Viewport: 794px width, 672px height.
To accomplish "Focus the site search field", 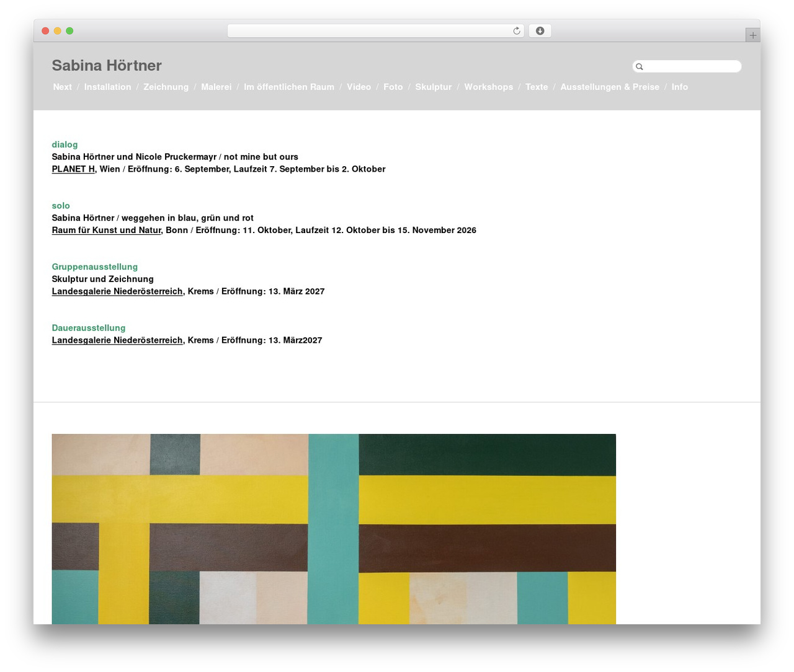I will pyautogui.click(x=687, y=66).
